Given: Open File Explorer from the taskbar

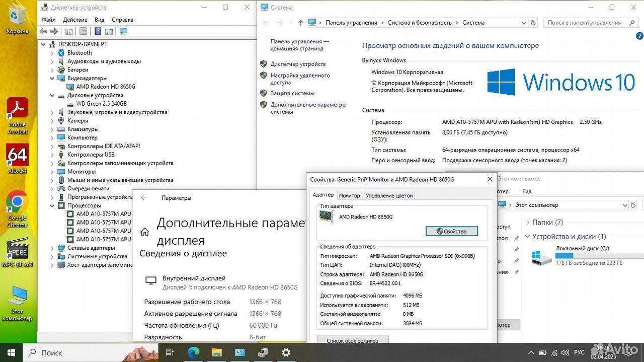Looking at the screenshot, I should 216,352.
